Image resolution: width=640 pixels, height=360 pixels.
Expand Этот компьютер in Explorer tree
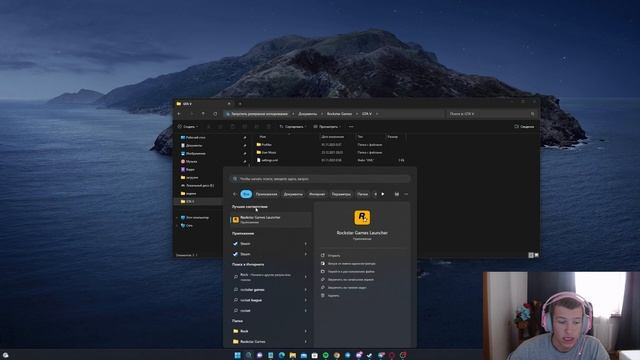tap(177, 218)
